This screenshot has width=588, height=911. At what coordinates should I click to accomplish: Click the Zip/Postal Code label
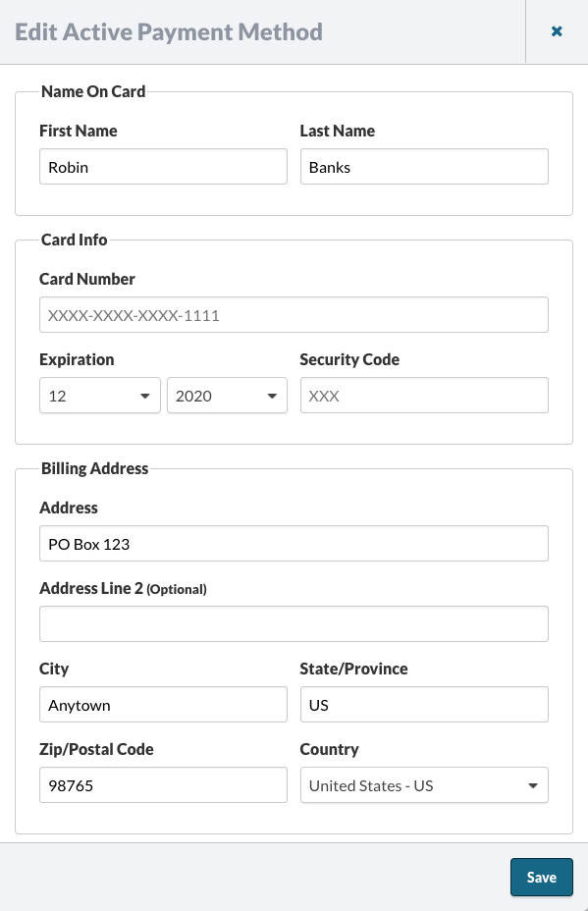click(96, 749)
